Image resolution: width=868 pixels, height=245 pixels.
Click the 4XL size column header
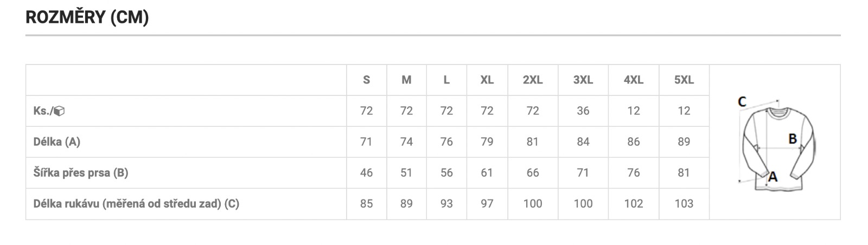tap(634, 80)
